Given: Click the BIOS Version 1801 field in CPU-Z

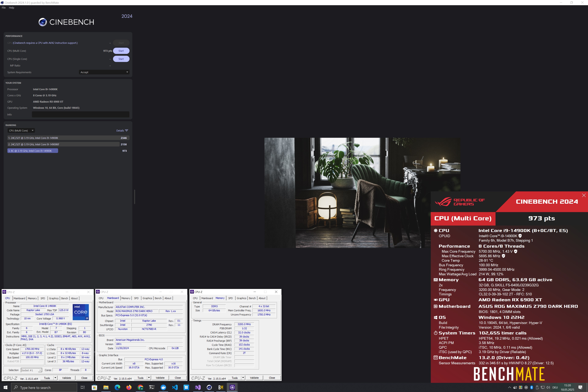Looking at the screenshot, I should click(x=149, y=344).
